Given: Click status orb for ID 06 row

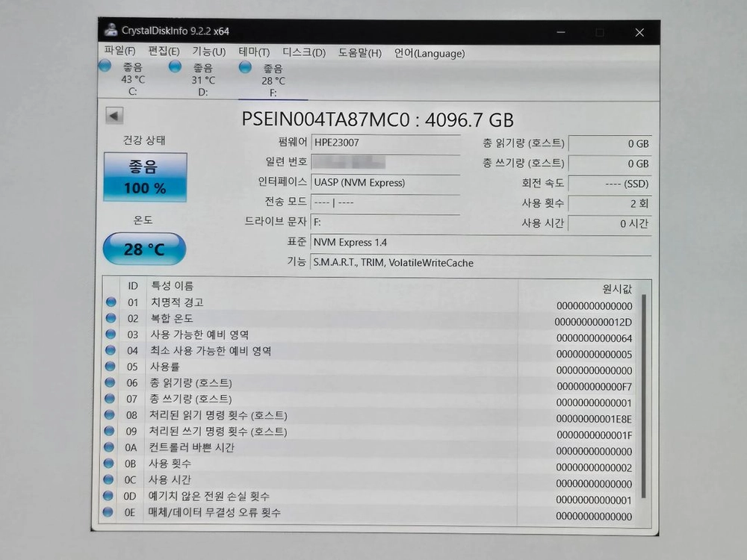Looking at the screenshot, I should point(110,382).
